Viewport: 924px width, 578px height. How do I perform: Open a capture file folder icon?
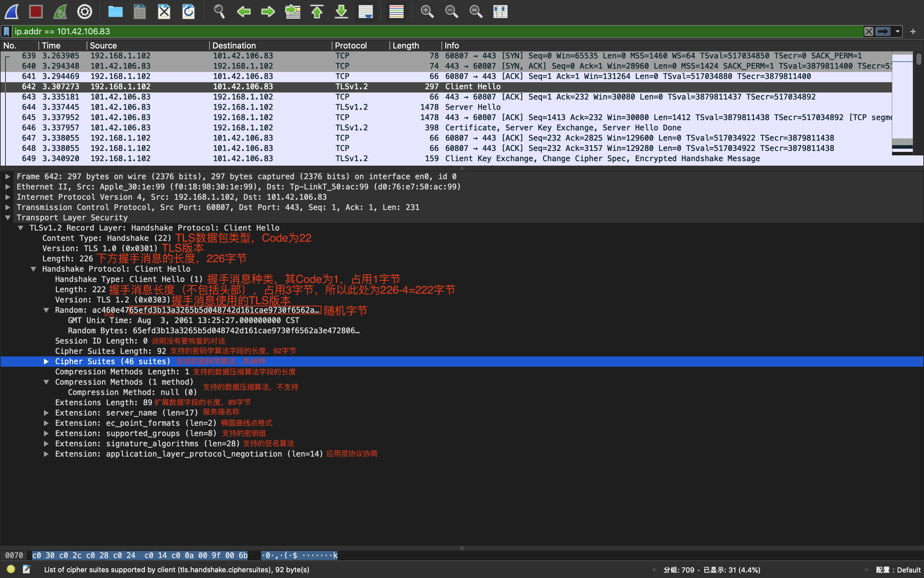tap(115, 12)
